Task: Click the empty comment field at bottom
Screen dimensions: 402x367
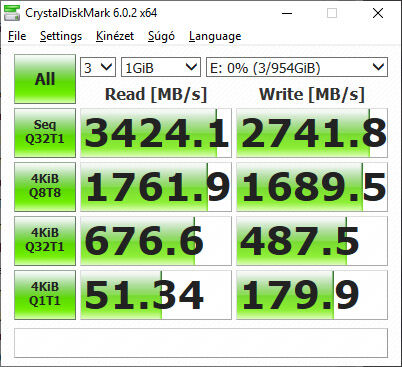Action: [x=201, y=343]
